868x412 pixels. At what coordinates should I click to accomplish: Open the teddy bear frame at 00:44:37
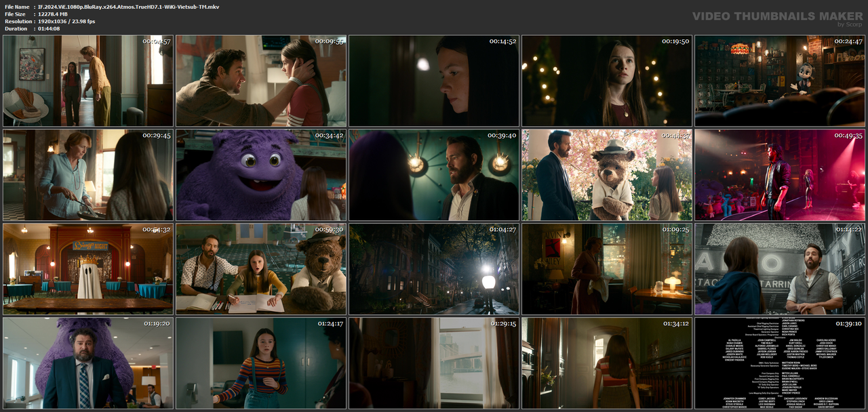[607, 175]
